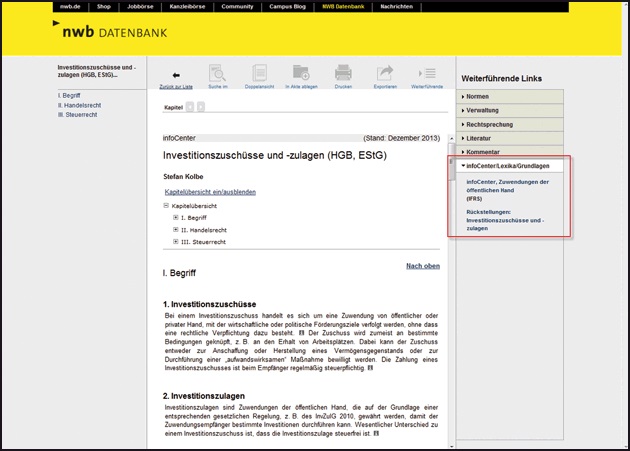The width and height of the screenshot is (630, 451).
Task: Jump up with the 'Nach oben' link
Action: click(x=422, y=266)
